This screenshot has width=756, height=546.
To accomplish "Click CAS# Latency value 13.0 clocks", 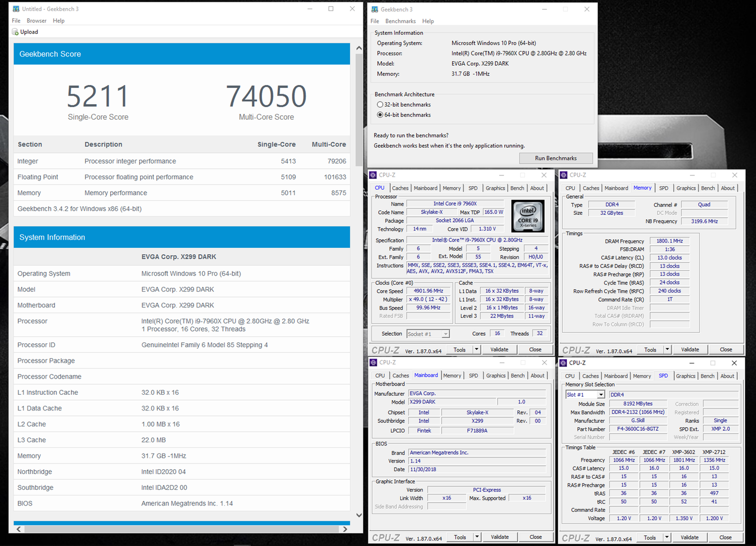I will tap(669, 258).
